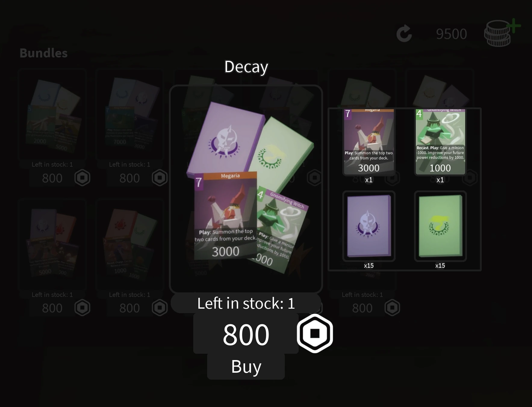Open the second bundle in the bottom row
The width and height of the screenshot is (532, 407).
pos(129,244)
